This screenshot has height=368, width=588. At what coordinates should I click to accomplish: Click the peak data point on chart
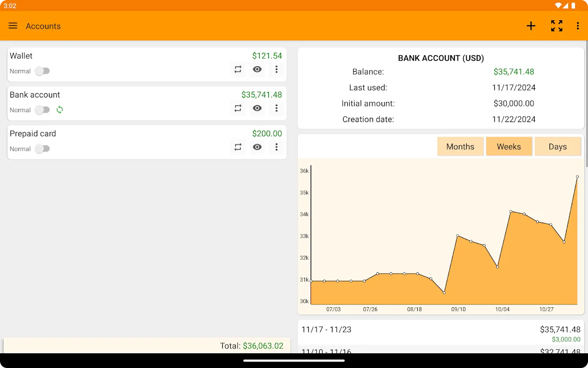click(577, 177)
